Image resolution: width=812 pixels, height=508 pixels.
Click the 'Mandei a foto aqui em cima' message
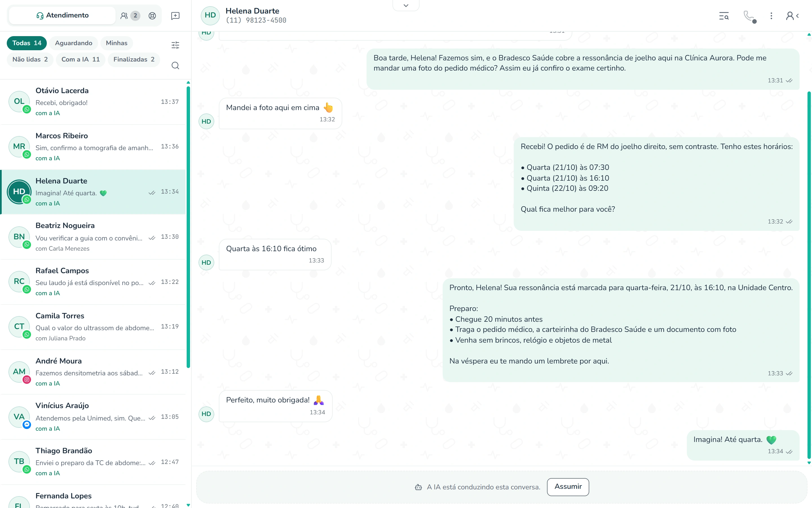280,113
